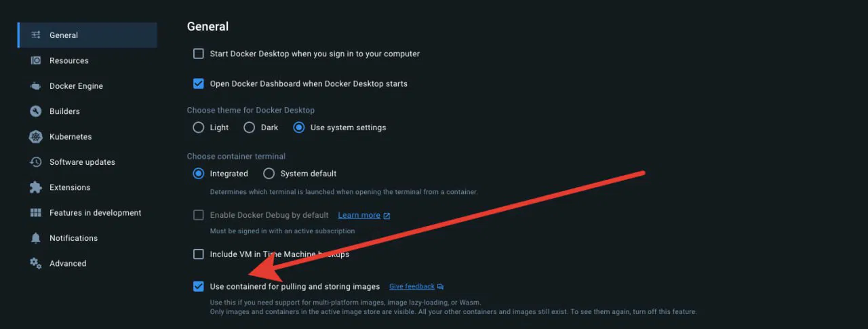Click the Builders wrench icon
Viewport: 868px width, 329px height.
[x=36, y=111]
